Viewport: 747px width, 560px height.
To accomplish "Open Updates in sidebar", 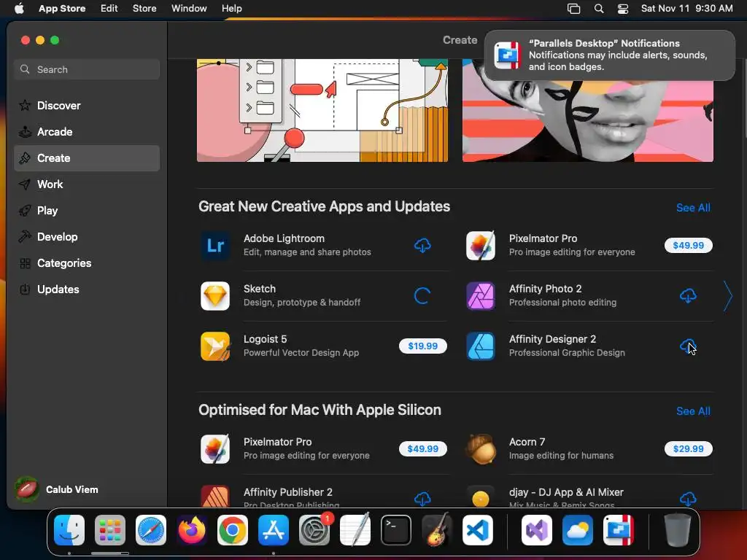I will tap(87, 289).
